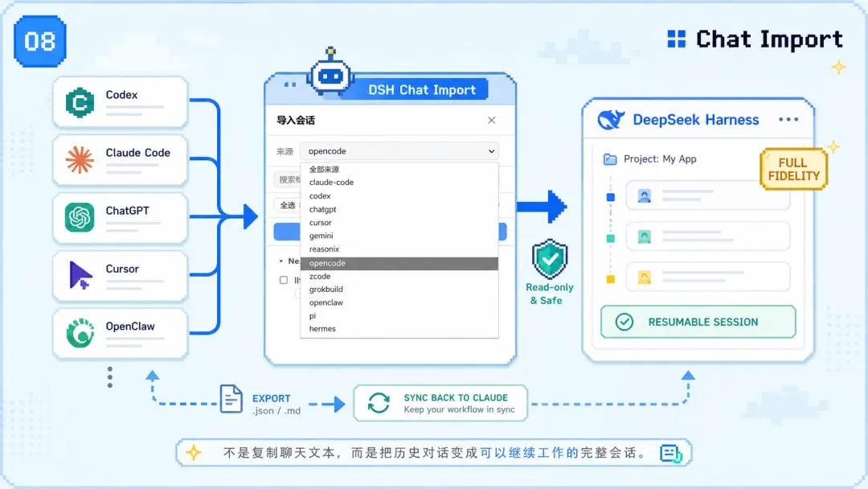868x489 pixels.
Task: Click the Chat Import grid icon
Action: [x=677, y=39]
